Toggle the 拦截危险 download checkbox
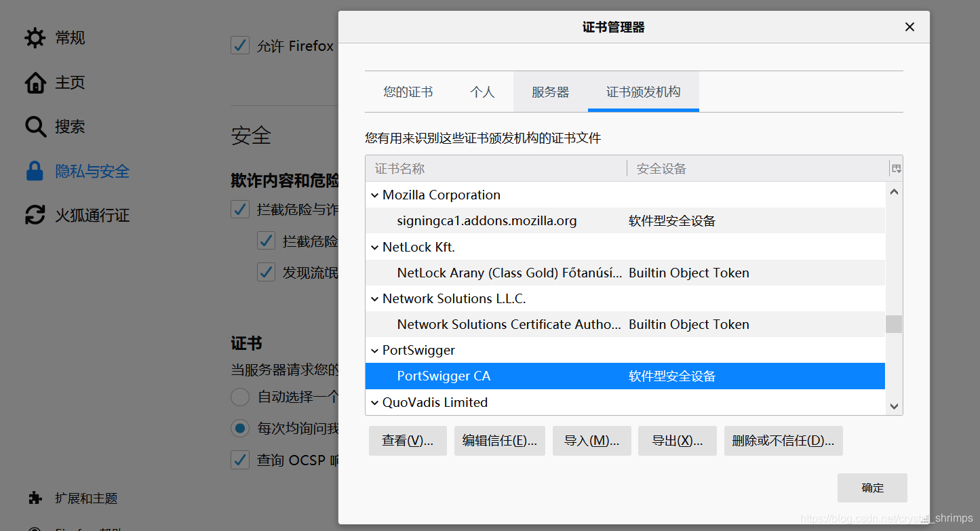980x531 pixels. coord(266,241)
